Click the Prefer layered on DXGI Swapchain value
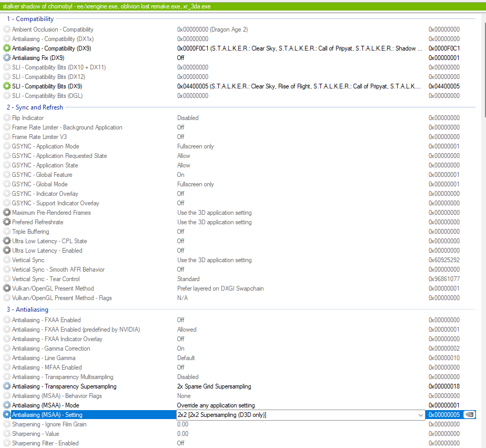The height and width of the screenshot is (448, 486). click(x=220, y=288)
